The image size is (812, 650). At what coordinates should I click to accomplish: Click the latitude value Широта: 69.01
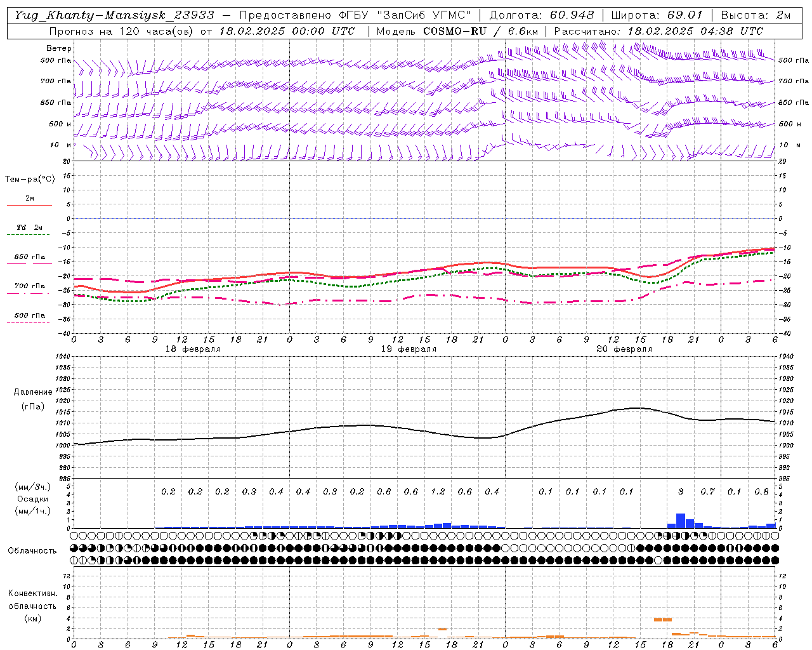click(657, 15)
